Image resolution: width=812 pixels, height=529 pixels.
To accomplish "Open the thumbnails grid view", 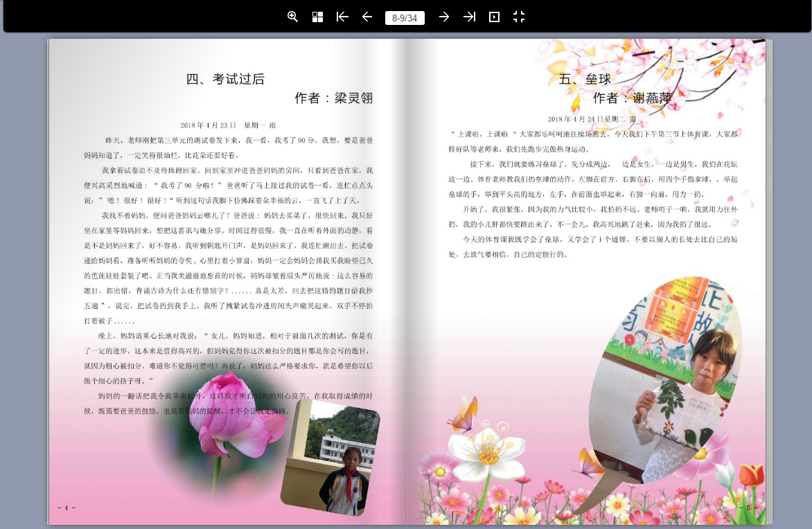I will point(317,17).
